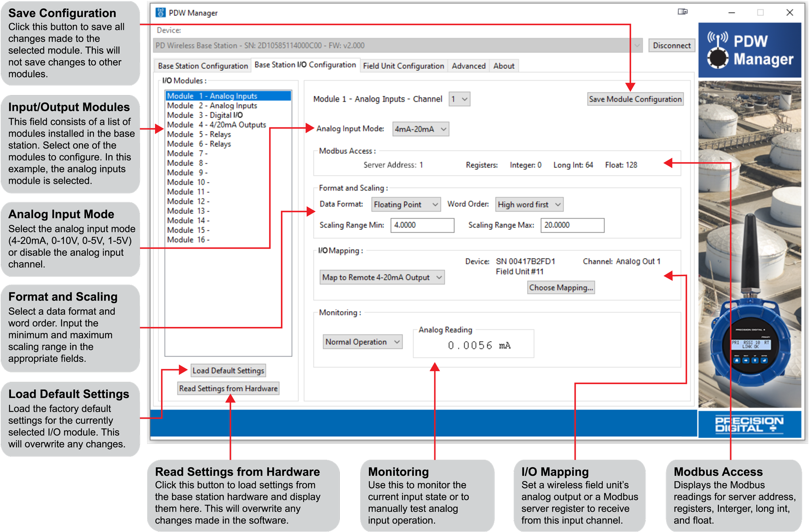Select the empty Module 10 row
The image size is (809, 532).
pos(228,182)
